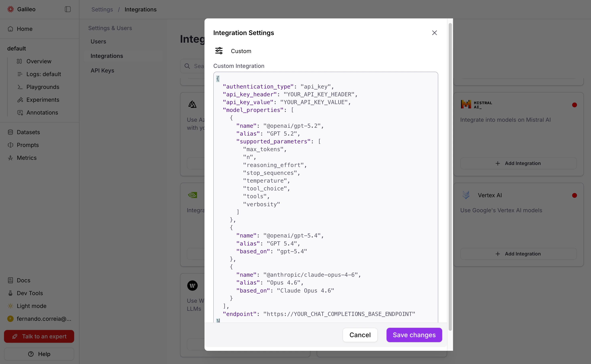This screenshot has width=591, height=364.
Task: Open the default workspace selector
Action: point(17,48)
